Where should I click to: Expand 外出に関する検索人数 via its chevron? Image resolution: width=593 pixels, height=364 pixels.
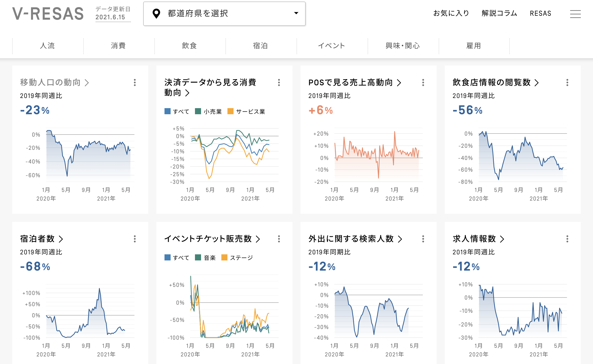tap(400, 239)
